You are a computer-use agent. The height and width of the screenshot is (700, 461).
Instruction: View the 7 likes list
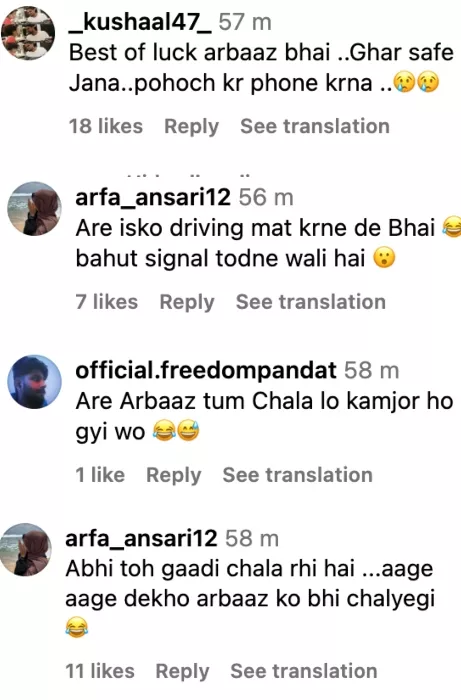107,302
